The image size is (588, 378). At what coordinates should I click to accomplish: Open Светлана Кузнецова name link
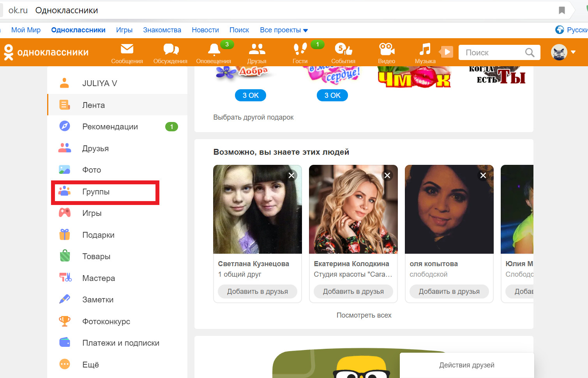click(x=254, y=264)
